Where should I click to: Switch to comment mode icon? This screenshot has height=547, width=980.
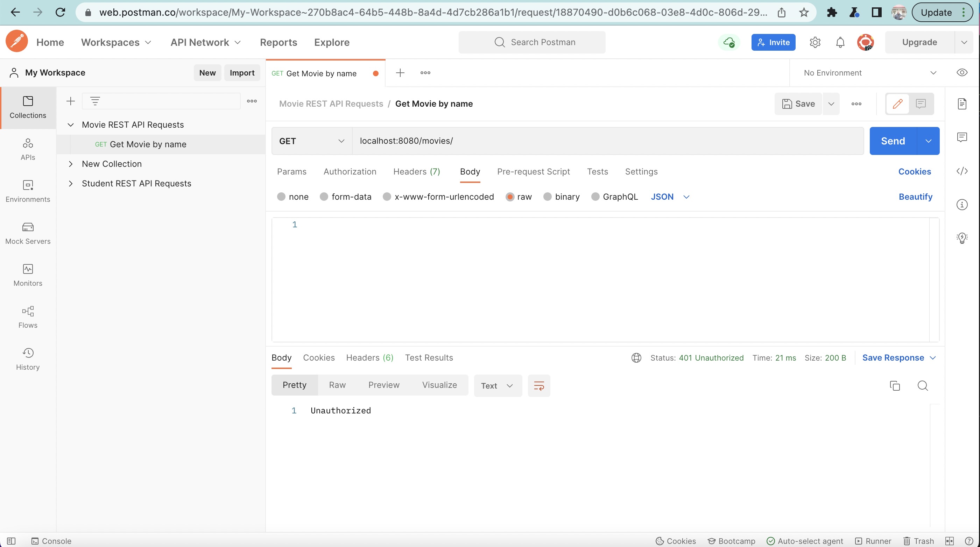921,104
